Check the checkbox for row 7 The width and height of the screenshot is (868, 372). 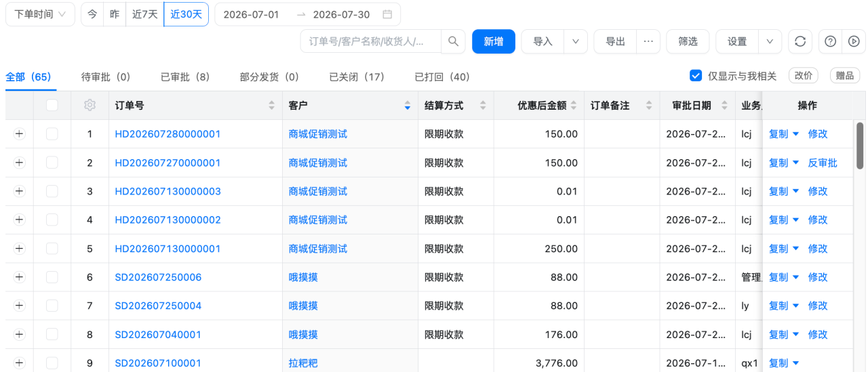pyautogui.click(x=52, y=306)
